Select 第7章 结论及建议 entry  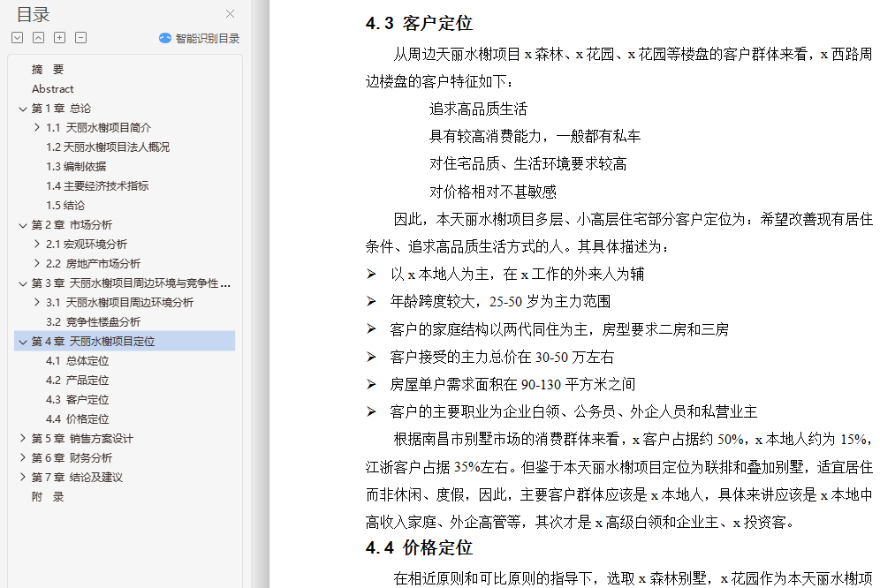point(77,478)
